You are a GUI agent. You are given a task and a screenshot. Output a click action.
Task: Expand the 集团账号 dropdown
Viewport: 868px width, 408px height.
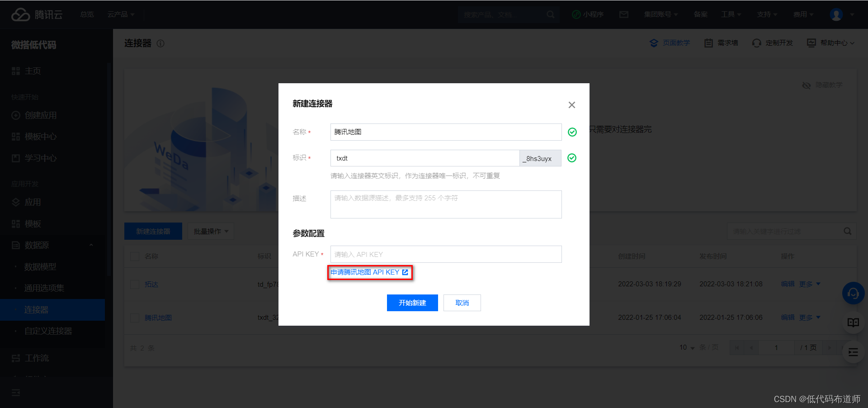point(660,14)
